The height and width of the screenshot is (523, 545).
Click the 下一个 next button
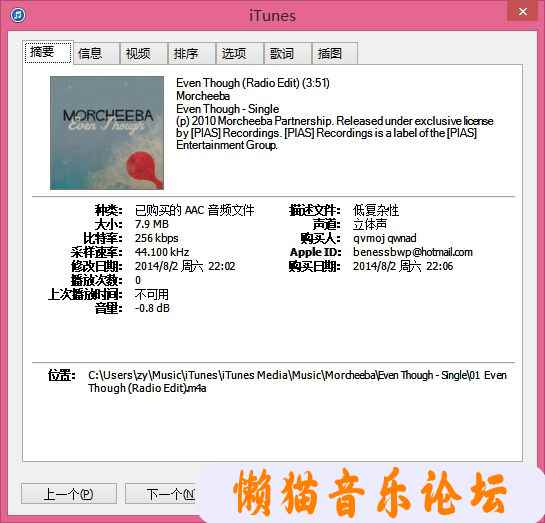point(162,493)
